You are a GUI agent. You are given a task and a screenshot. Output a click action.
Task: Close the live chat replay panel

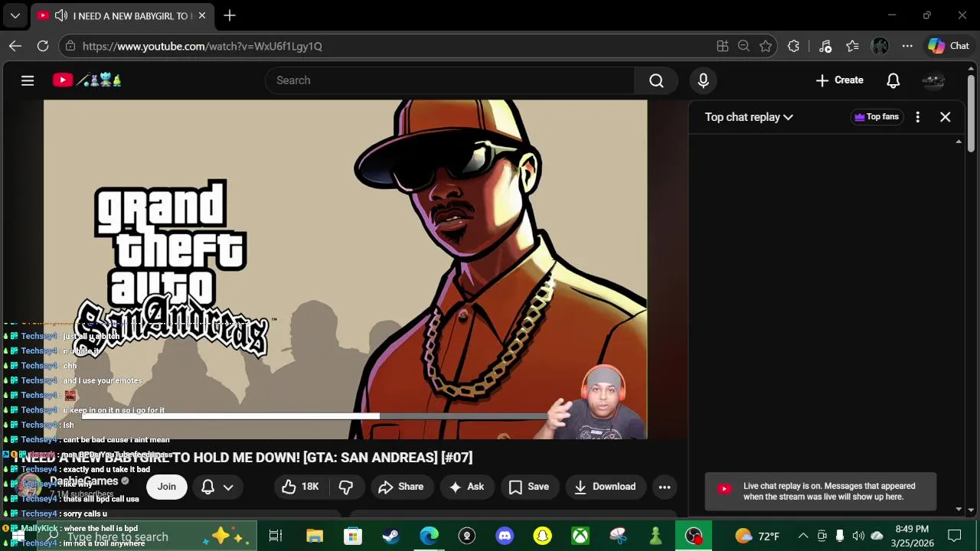pos(945,117)
